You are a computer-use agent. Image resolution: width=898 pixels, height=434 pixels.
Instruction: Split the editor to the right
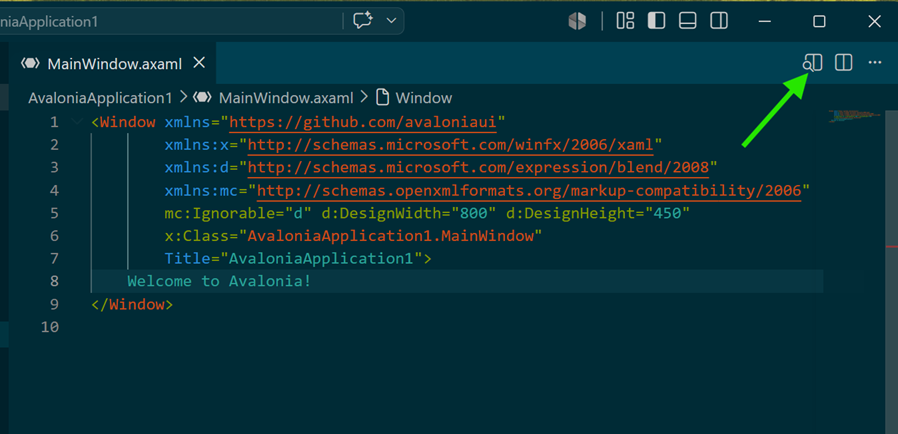click(x=844, y=63)
